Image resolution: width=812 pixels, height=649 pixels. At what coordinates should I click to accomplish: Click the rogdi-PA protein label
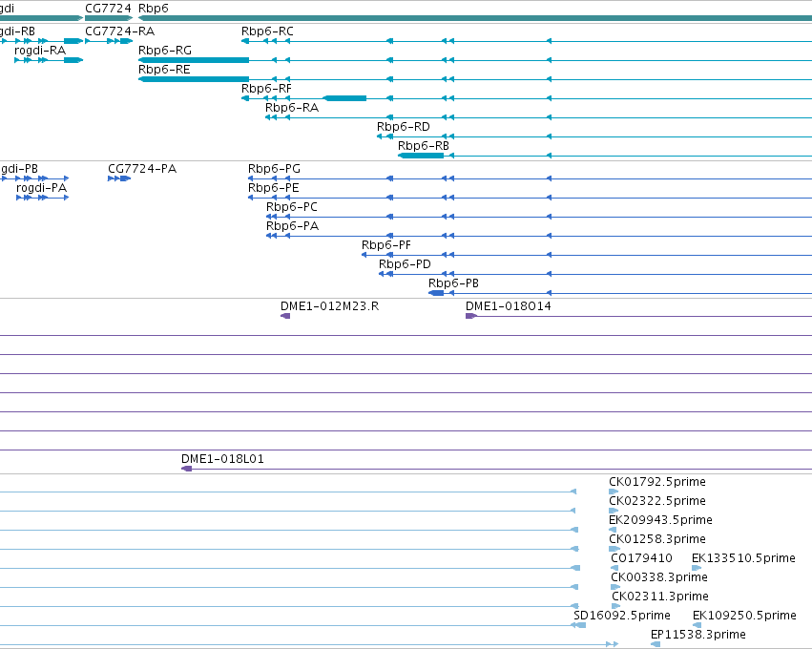pos(41,188)
